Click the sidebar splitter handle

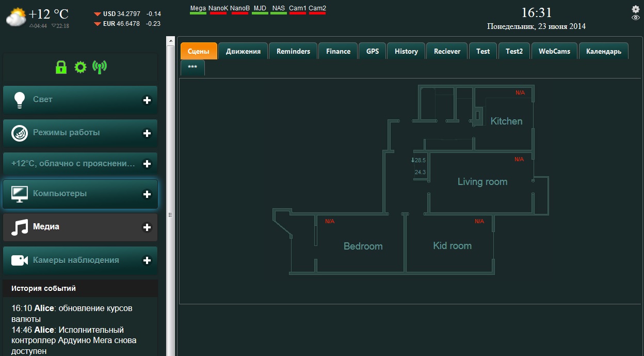click(x=170, y=214)
